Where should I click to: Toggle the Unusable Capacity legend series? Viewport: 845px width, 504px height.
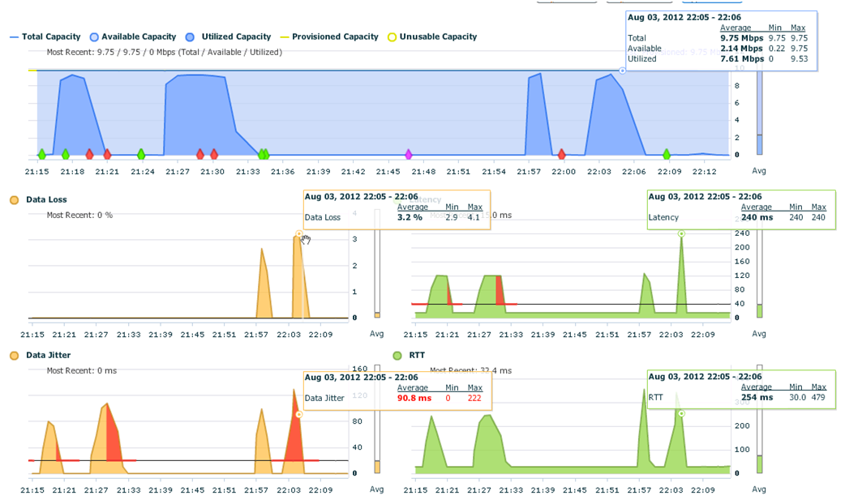pos(431,36)
